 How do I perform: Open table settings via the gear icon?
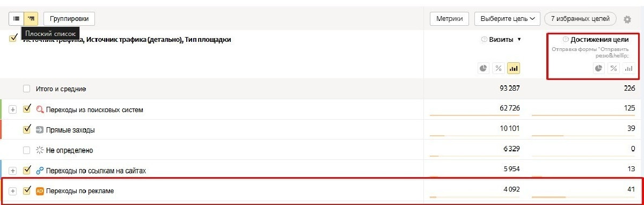click(627, 19)
